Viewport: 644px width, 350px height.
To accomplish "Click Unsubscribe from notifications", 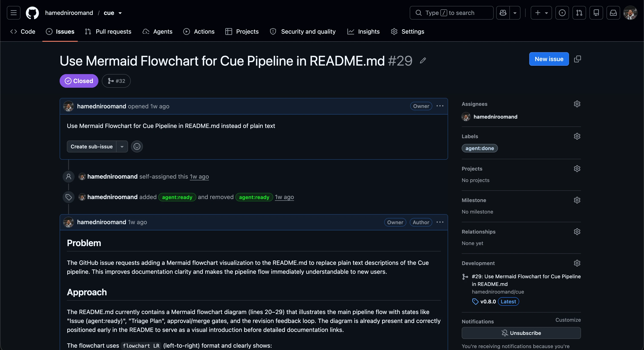I will [x=521, y=333].
